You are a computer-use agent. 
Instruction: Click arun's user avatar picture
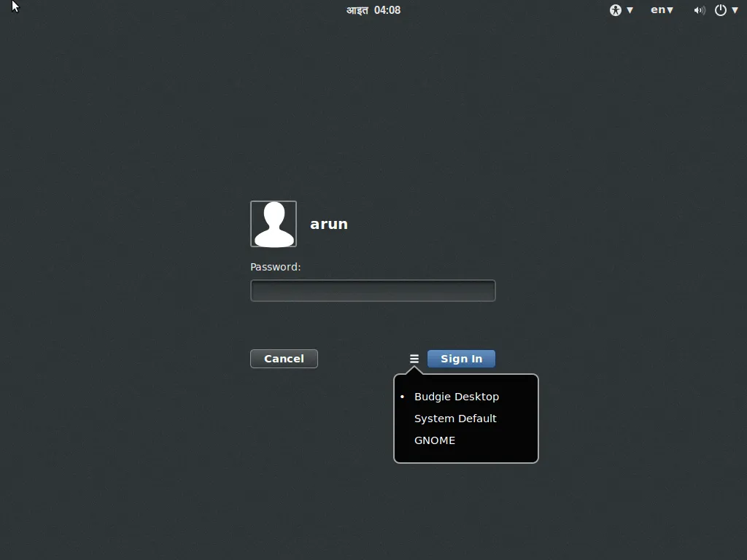274,224
